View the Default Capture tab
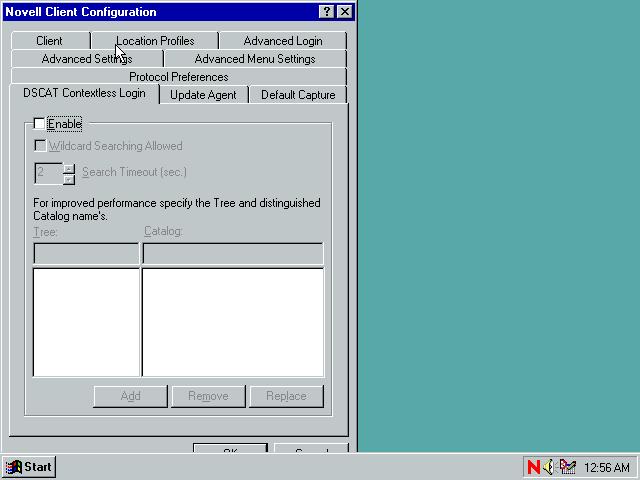The height and width of the screenshot is (480, 640). click(298, 95)
